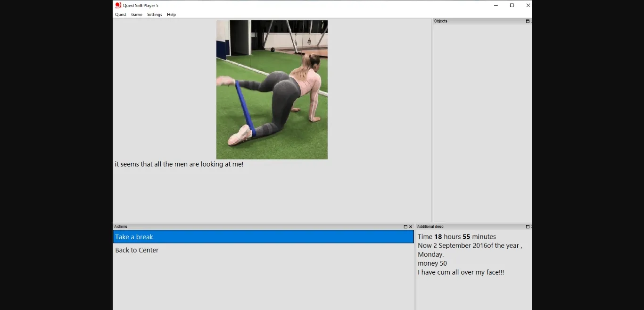This screenshot has width=644, height=310.
Task: Undock the Additional desc panel
Action: 528,227
